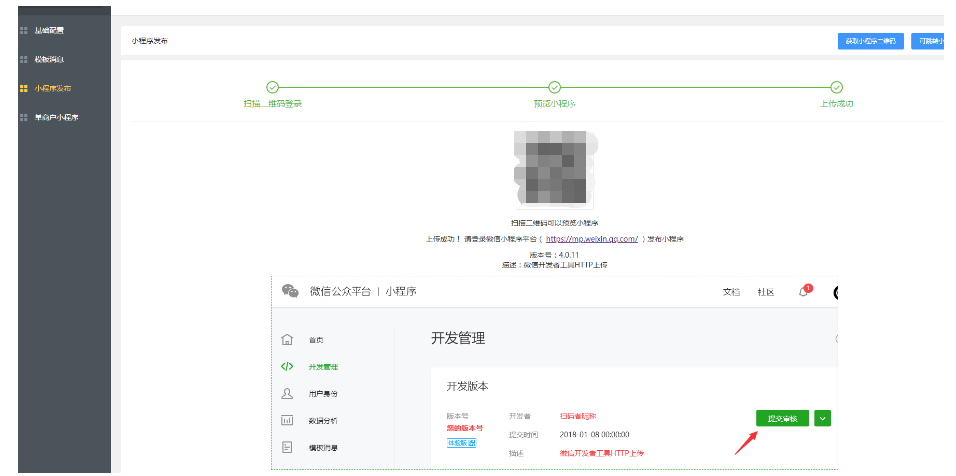Click the version number text 4.0.11
956x476 pixels.
point(568,255)
